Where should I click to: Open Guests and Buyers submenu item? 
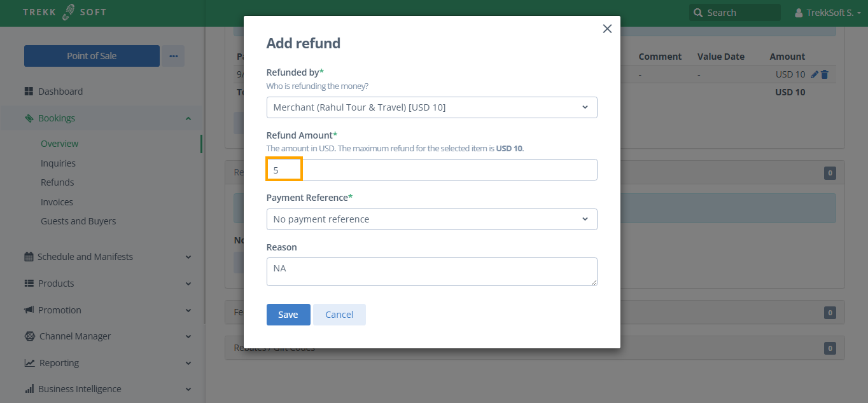click(78, 221)
